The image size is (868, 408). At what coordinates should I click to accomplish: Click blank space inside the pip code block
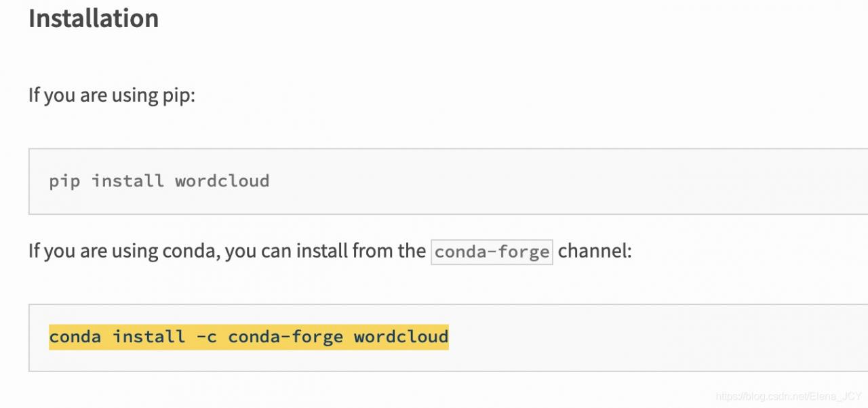point(542,181)
